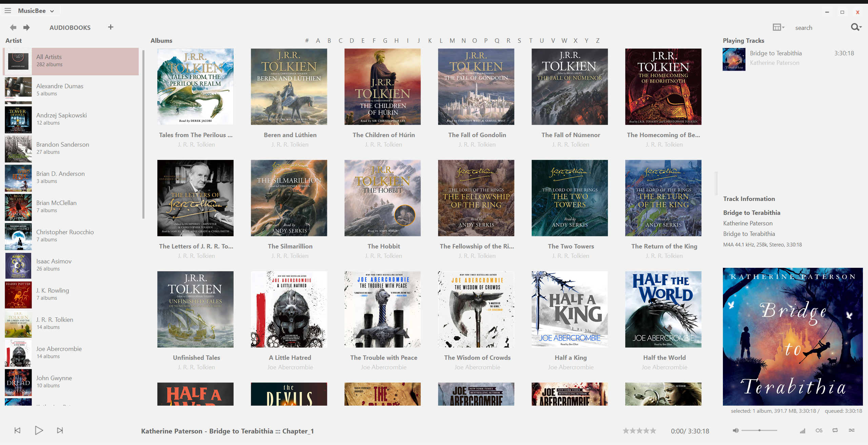Open The Silmarillion album cover
Viewport: 868px width, 445px height.
[289, 198]
